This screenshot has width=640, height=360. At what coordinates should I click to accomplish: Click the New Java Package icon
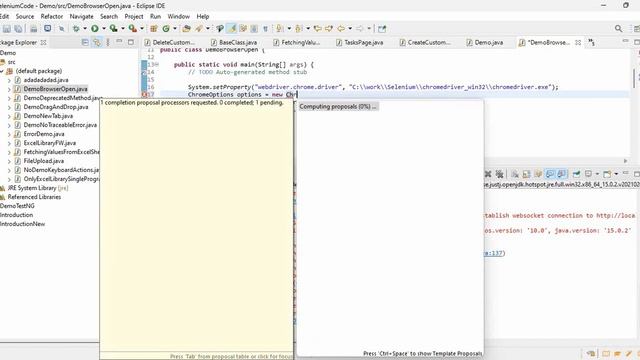[154, 29]
